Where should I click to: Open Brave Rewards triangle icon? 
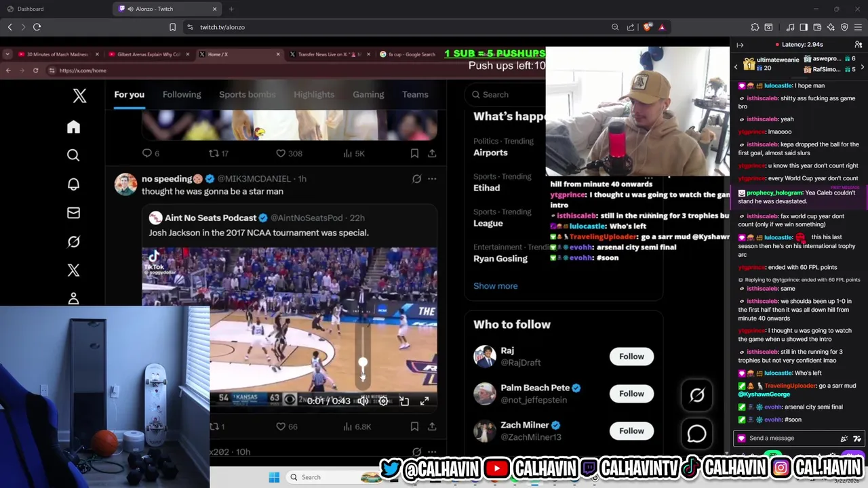tap(662, 27)
